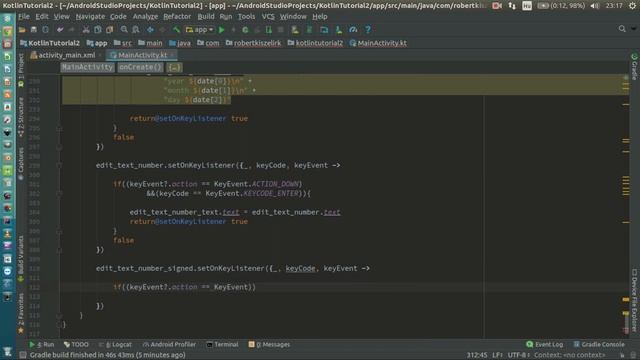Toggle the Gradle tool window
Viewport: 640px width, 360px height.
(634, 66)
